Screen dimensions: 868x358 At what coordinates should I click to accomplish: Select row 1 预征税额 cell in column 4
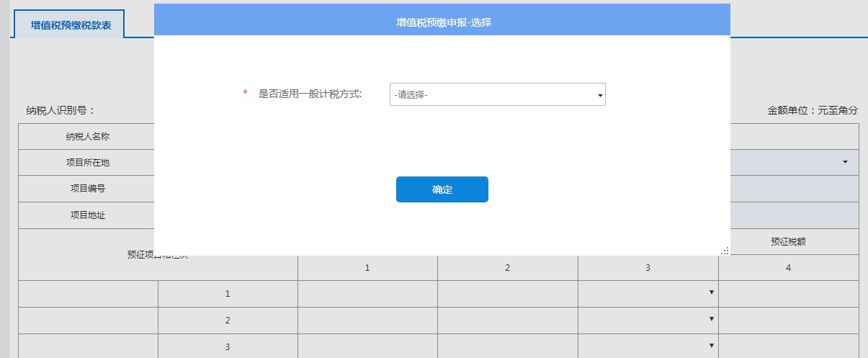tap(788, 293)
